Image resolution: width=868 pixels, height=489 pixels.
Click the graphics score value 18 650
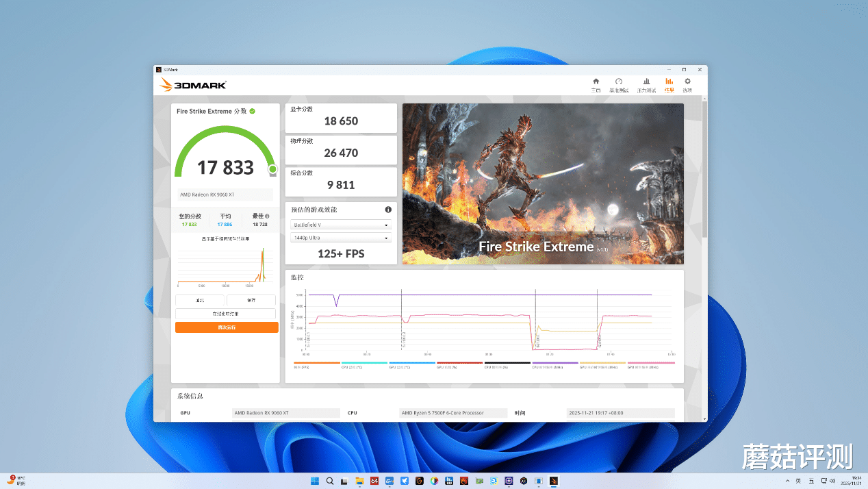point(341,121)
